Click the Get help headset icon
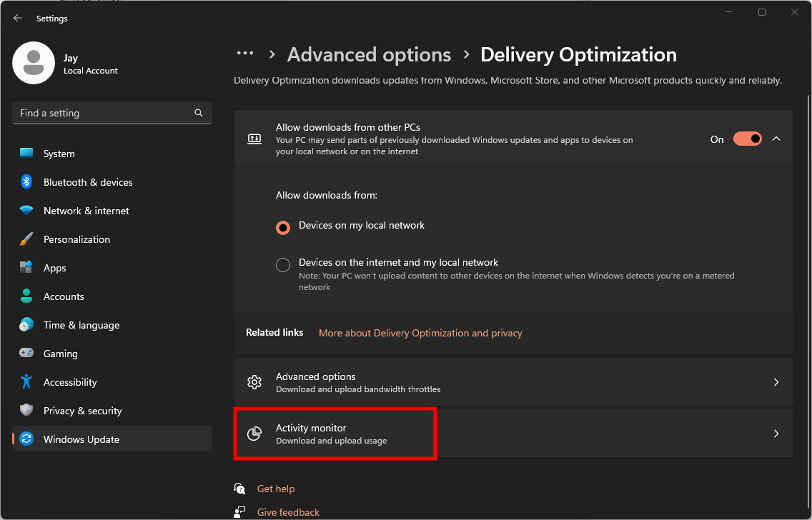 click(239, 488)
